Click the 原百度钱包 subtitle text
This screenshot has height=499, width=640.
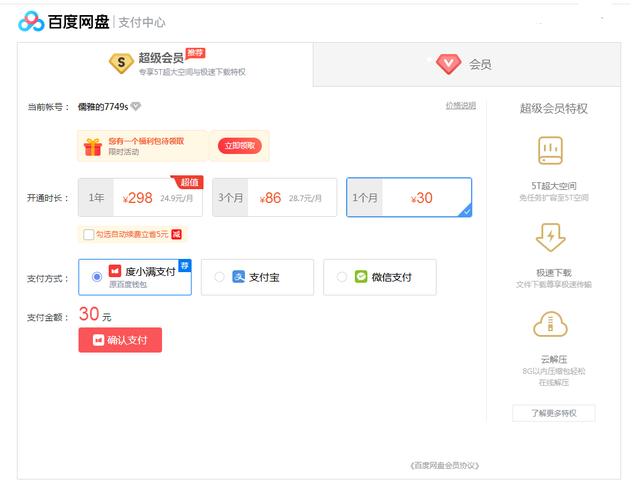128,284
